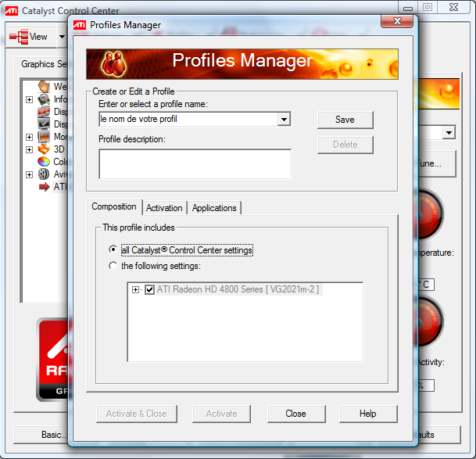Uncheck the ATI Radeon HD 4800 Series checkbox
Viewport: 476px width, 459px height.
pyautogui.click(x=149, y=290)
